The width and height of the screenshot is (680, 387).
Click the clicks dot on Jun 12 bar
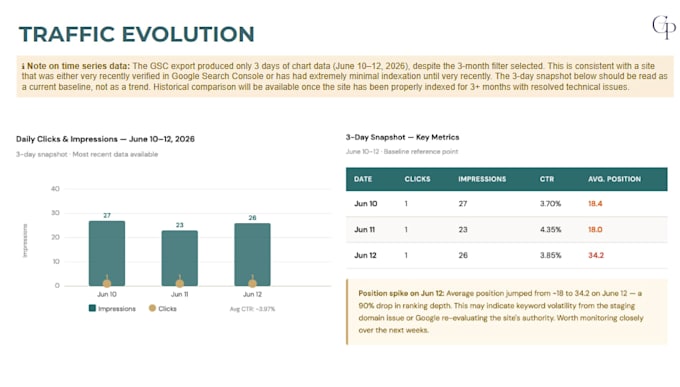click(x=252, y=283)
